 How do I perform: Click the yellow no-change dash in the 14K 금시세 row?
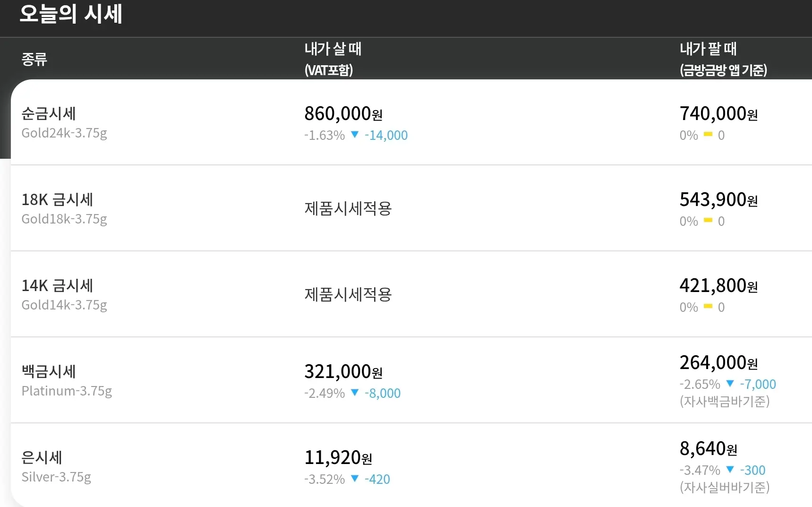[708, 306]
